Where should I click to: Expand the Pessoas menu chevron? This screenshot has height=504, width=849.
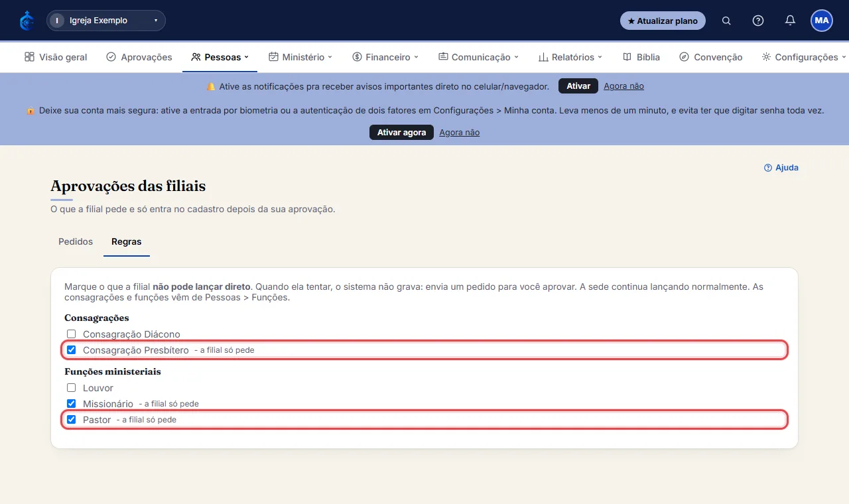[x=247, y=57]
